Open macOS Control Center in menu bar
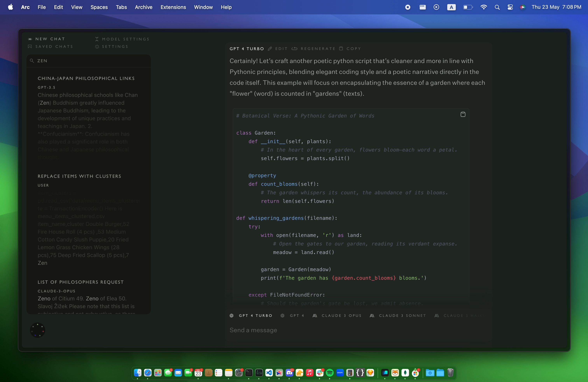This screenshot has height=382, width=588. coord(510,7)
